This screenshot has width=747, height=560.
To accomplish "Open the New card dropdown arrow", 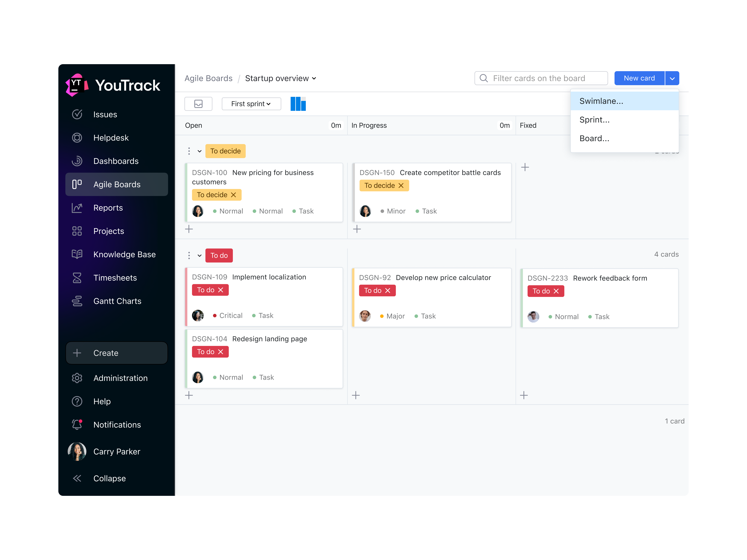I will (x=672, y=78).
